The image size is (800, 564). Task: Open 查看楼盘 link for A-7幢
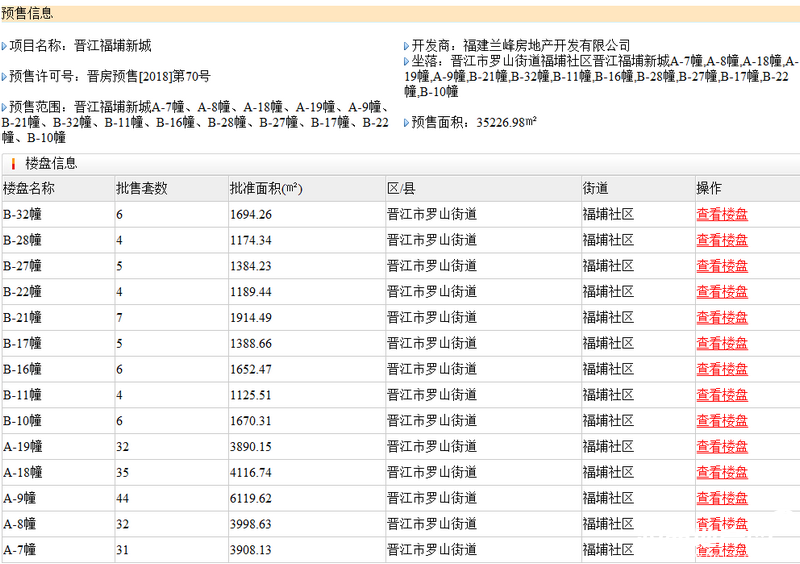pyautogui.click(x=722, y=550)
